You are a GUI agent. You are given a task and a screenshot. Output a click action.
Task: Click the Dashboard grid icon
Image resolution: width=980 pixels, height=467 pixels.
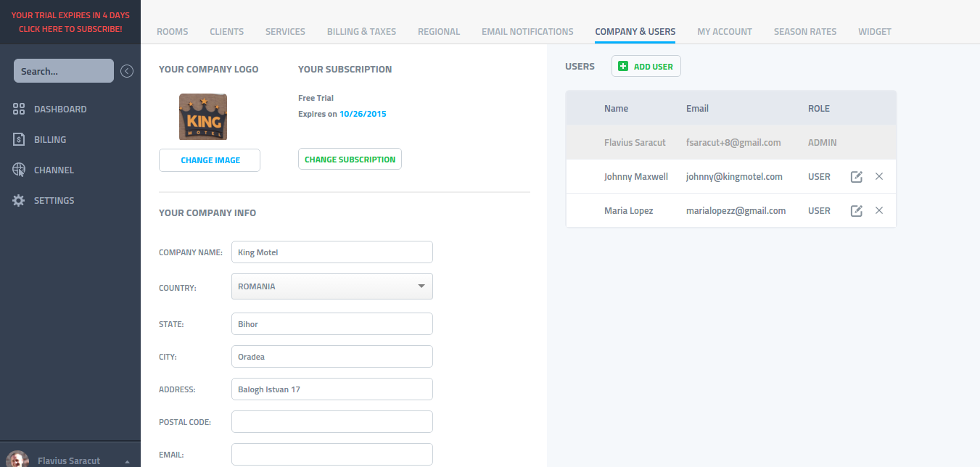(19, 109)
